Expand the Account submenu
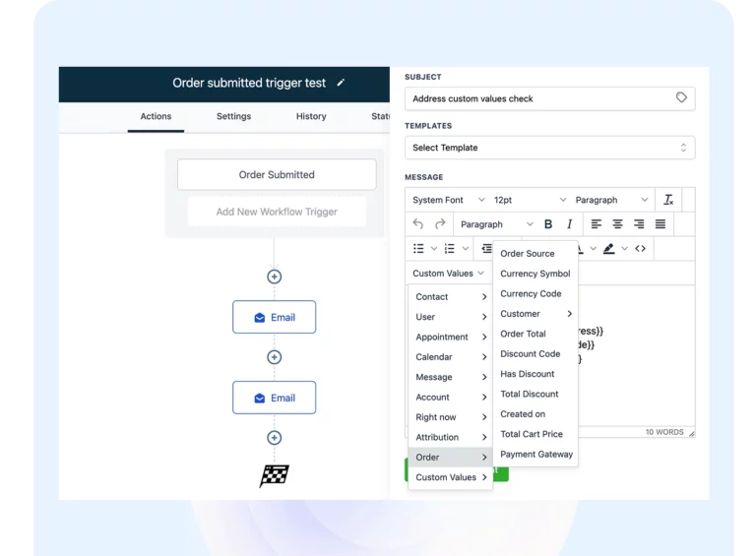The height and width of the screenshot is (556, 756). coord(450,397)
